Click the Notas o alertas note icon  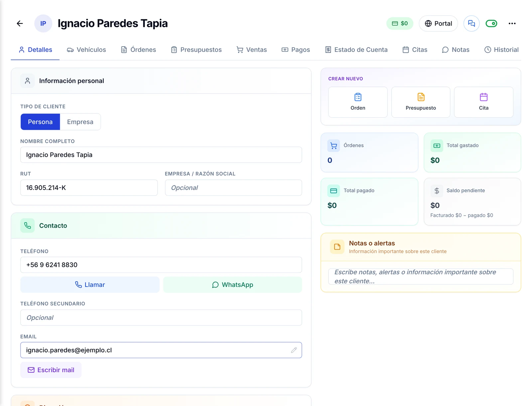(337, 247)
